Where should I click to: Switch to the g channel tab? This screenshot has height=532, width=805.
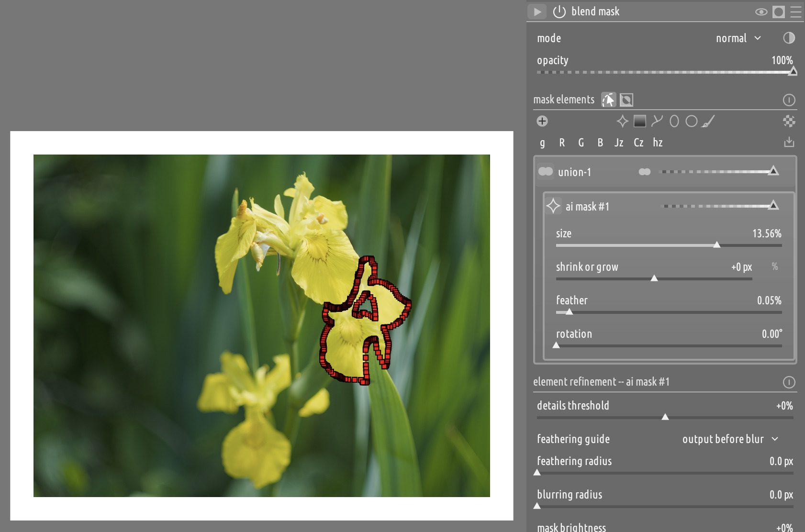tap(542, 143)
